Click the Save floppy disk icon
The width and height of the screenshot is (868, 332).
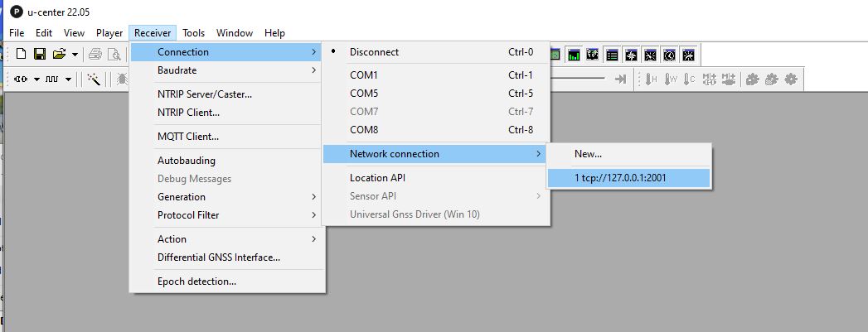(39, 55)
